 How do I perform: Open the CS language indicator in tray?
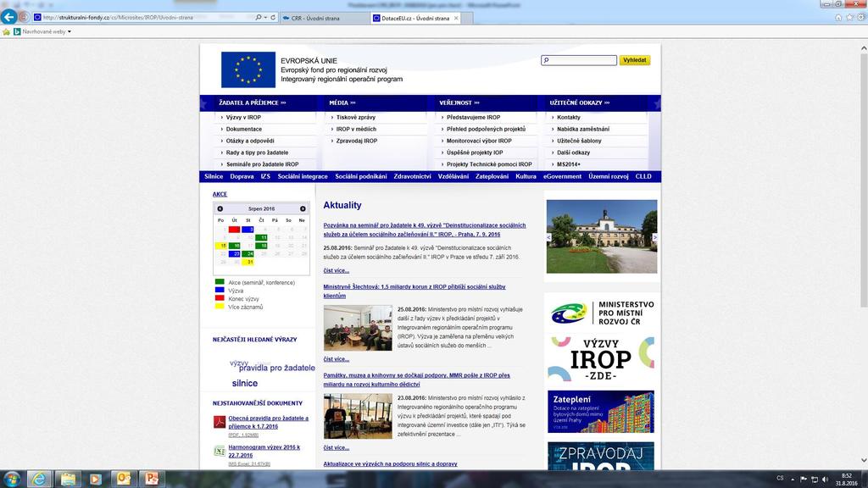[x=780, y=479]
